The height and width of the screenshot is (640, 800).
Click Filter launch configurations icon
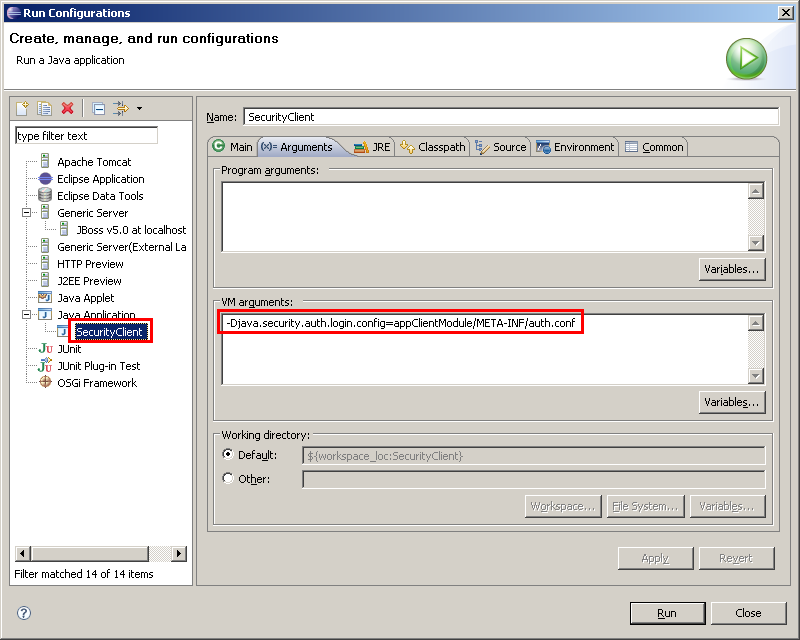121,108
